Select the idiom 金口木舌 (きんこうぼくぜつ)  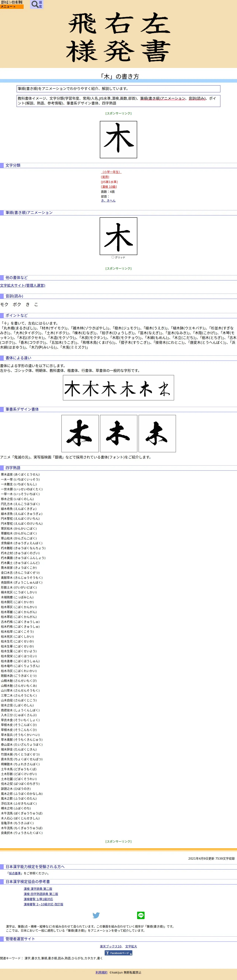point(20,573)
